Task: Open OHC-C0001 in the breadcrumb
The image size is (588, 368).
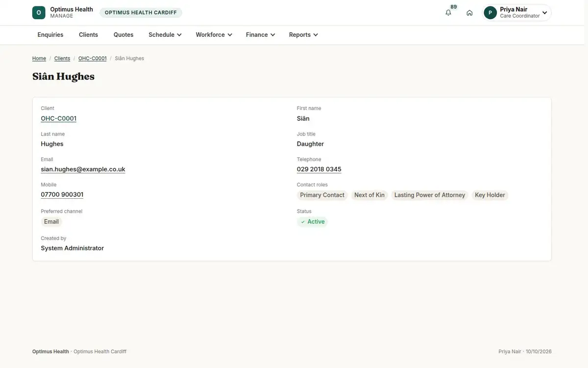Action: 93,58
